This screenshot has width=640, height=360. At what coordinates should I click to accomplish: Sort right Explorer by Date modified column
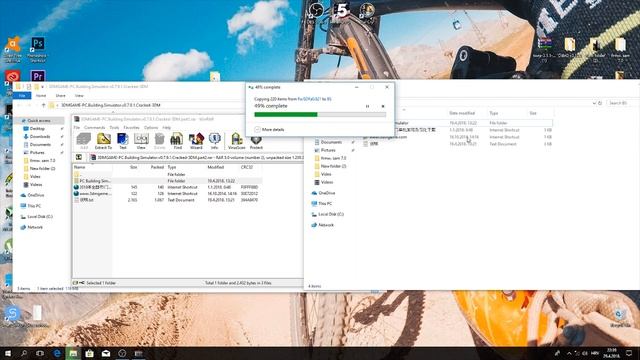coord(462,113)
